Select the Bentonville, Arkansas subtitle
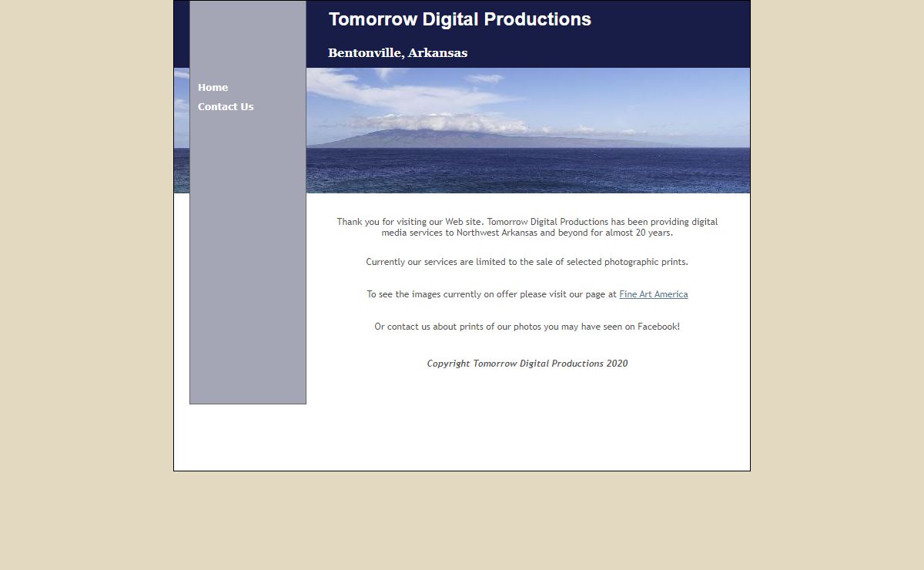The width and height of the screenshot is (924, 570). tap(397, 53)
